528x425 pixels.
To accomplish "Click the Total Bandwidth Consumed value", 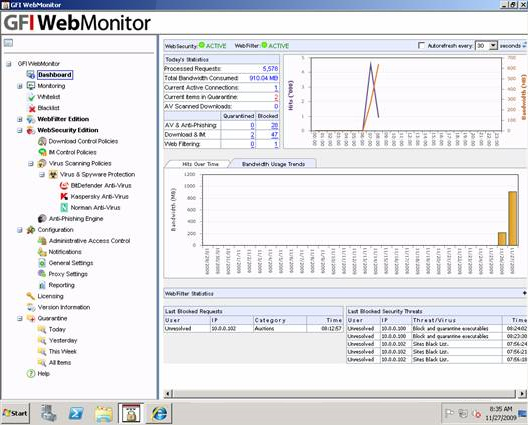I will pos(264,78).
